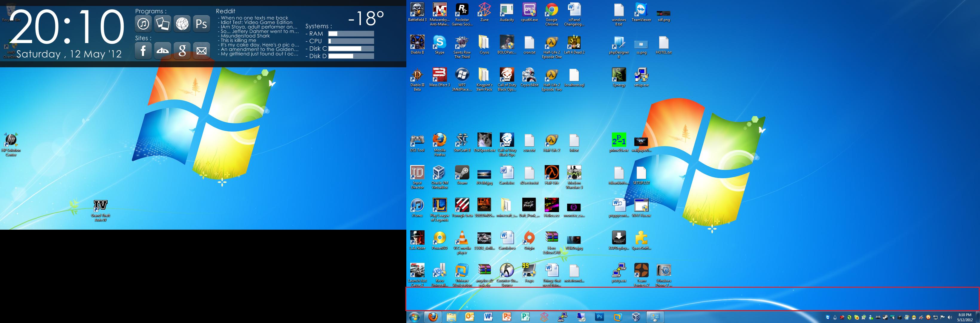This screenshot has height=323, width=980.
Task: Select the VLC media player shortcut
Action: [462, 243]
